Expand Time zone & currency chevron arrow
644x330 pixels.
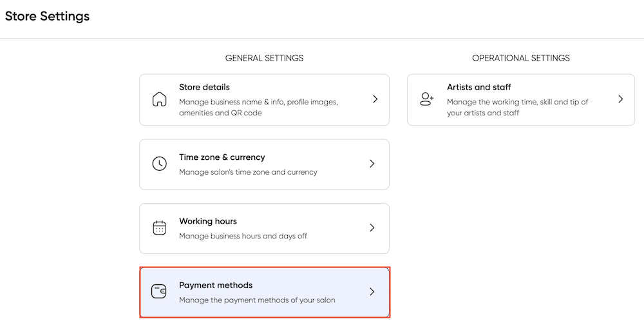(x=372, y=164)
